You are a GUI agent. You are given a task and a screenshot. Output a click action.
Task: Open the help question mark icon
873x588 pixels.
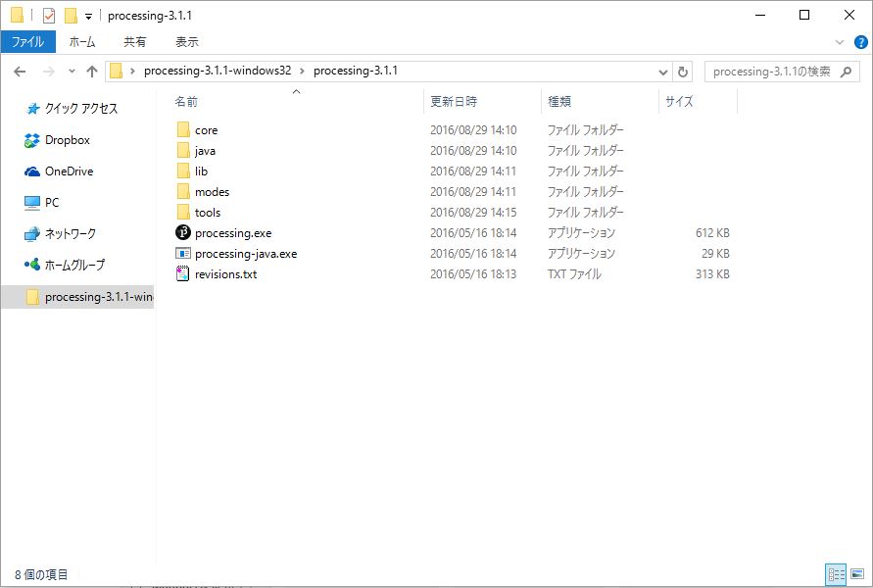point(860,42)
